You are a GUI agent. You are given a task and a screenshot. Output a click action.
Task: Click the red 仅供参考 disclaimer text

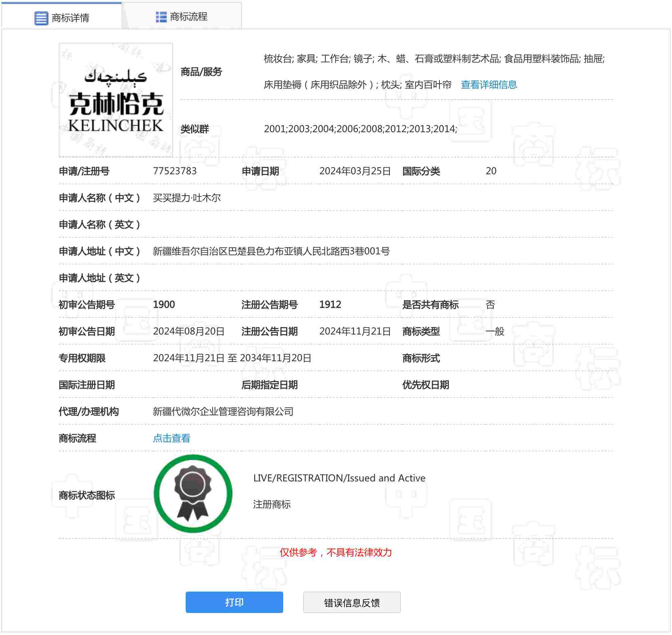336,553
